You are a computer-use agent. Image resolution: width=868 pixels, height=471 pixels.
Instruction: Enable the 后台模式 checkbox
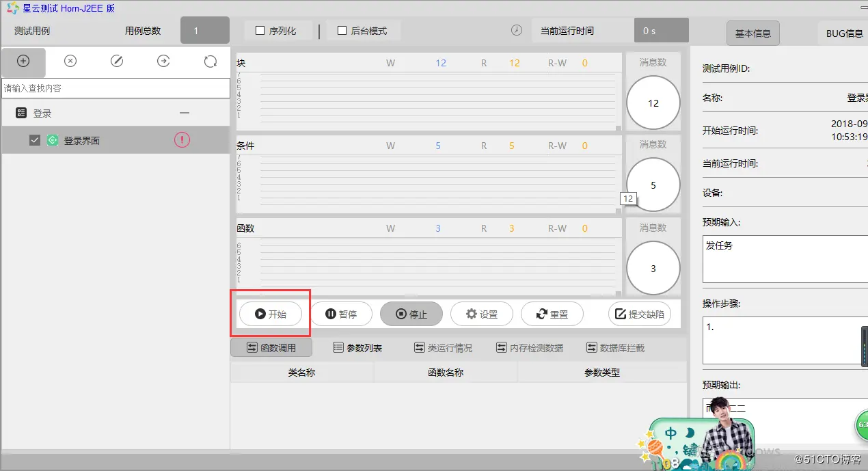(342, 31)
